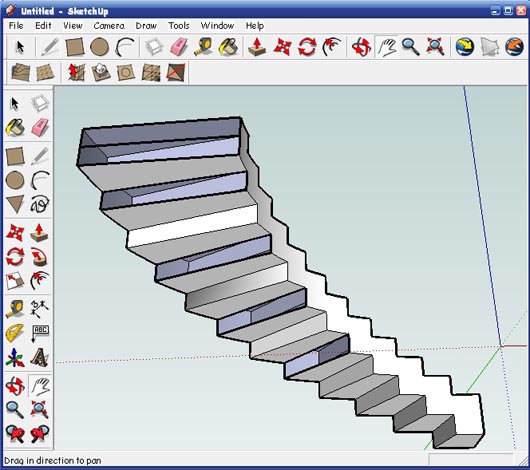Screen dimensions: 530x470
Task: Open the Draw menu
Action: [x=146, y=26]
